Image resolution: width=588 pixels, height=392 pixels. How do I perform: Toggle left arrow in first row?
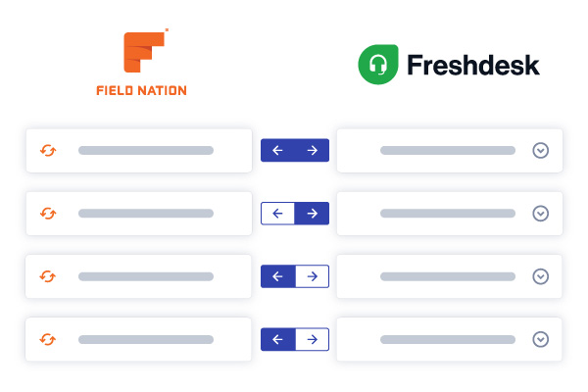pos(277,150)
